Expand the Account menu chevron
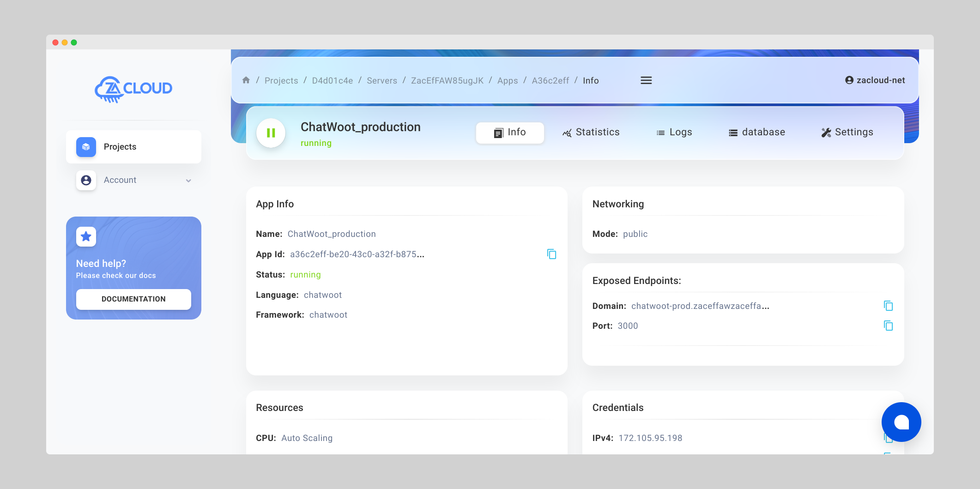Image resolution: width=980 pixels, height=489 pixels. coord(188,181)
